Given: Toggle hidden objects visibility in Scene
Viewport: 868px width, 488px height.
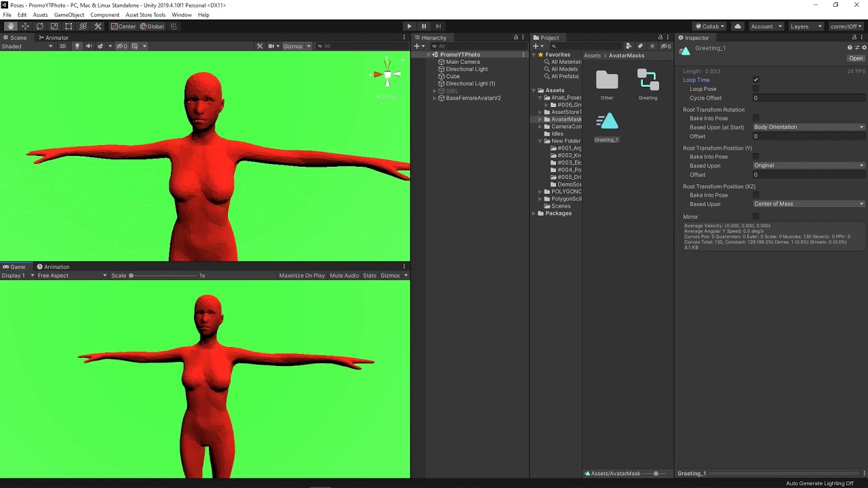Looking at the screenshot, I should [121, 46].
